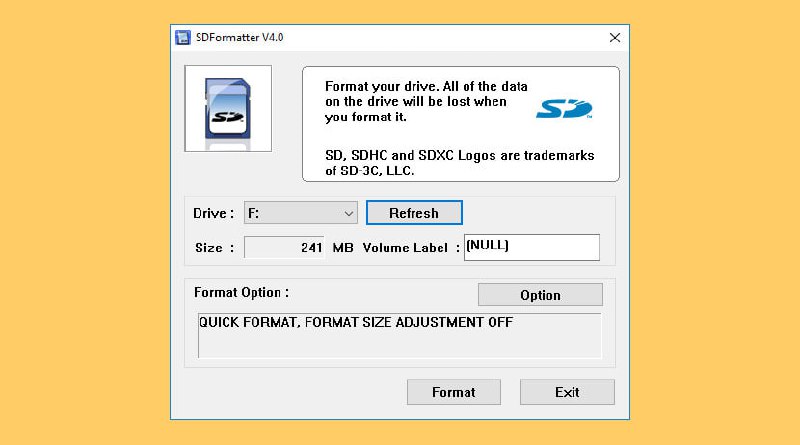The image size is (800, 445).
Task: Click the QUICK FORMAT option summary box
Action: 399,335
